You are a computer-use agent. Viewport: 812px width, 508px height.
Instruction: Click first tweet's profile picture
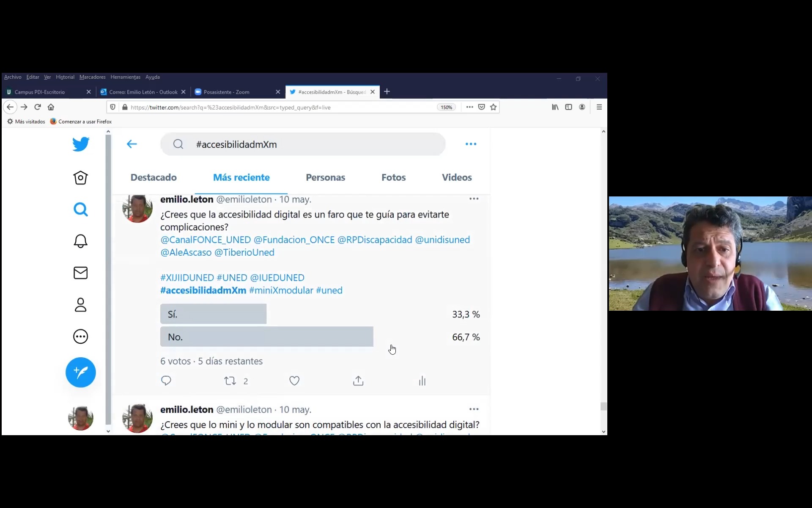(137, 208)
